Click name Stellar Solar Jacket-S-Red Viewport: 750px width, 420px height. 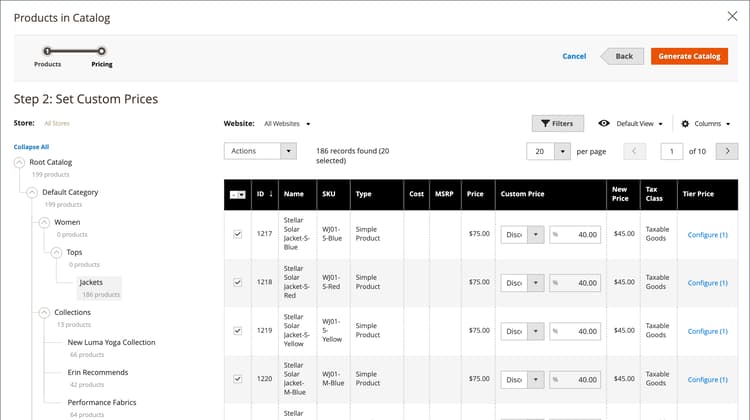click(297, 282)
